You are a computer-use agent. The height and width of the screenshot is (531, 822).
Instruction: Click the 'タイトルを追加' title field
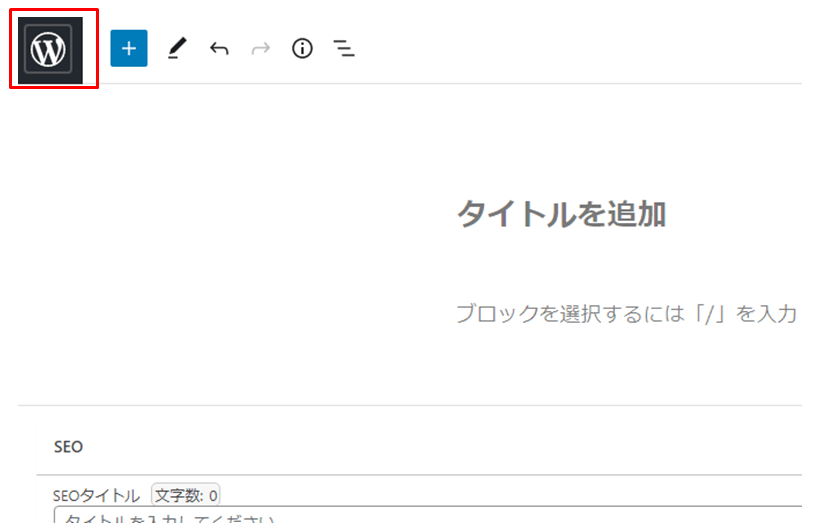point(561,214)
